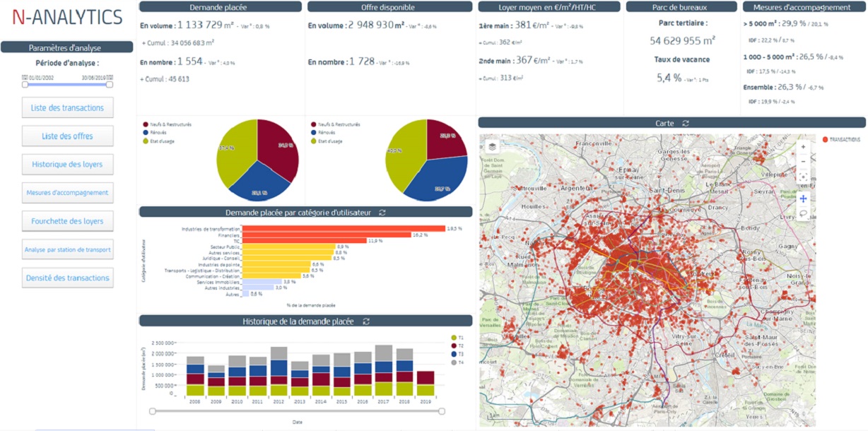Viewport: 868px width, 431px height.
Task: Click the 54 629 955 m² parc tertiaire value
Action: (x=682, y=40)
